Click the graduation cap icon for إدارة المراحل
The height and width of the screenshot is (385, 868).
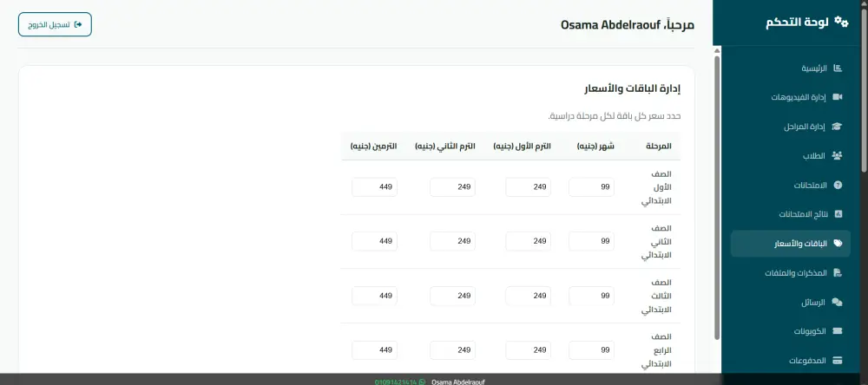point(837,127)
